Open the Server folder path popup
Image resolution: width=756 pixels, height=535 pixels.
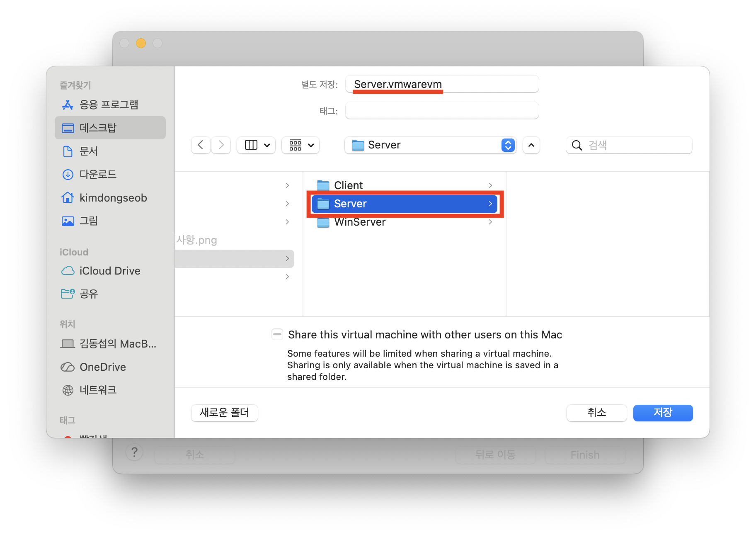coord(430,145)
